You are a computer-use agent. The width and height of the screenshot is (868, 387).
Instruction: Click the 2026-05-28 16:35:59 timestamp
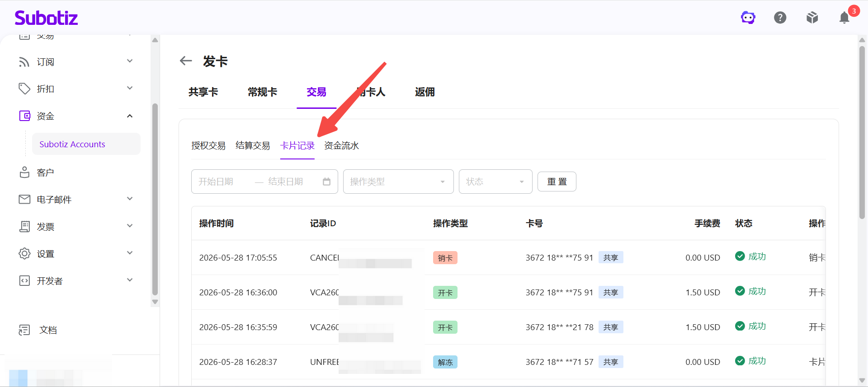tap(238, 327)
